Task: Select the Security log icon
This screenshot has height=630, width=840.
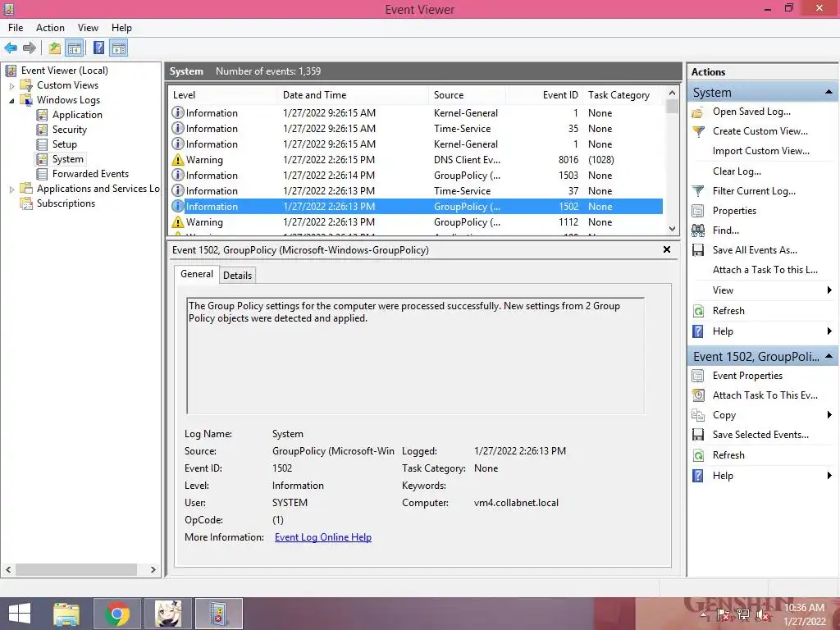Action: (x=42, y=130)
